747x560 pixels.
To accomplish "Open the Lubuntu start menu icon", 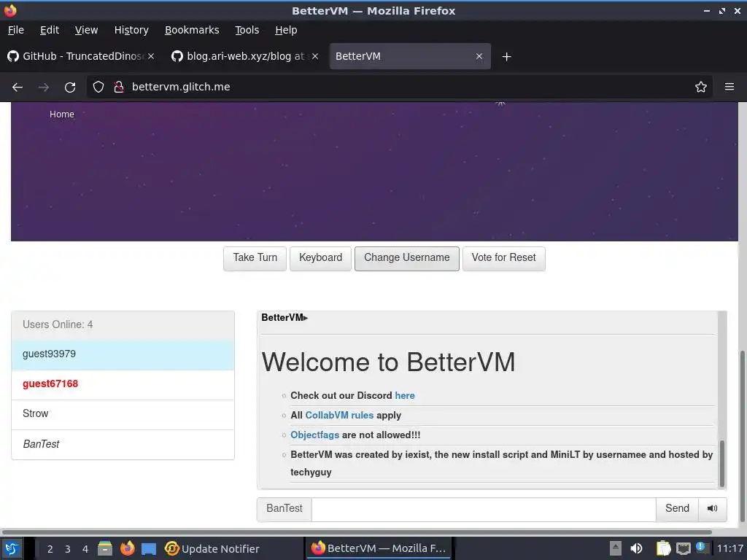I will pos(12,548).
